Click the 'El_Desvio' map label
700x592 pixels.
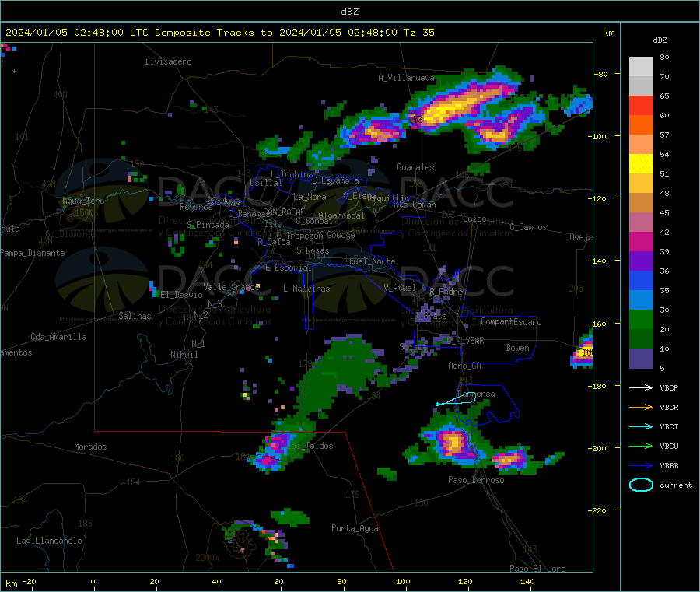181,295
